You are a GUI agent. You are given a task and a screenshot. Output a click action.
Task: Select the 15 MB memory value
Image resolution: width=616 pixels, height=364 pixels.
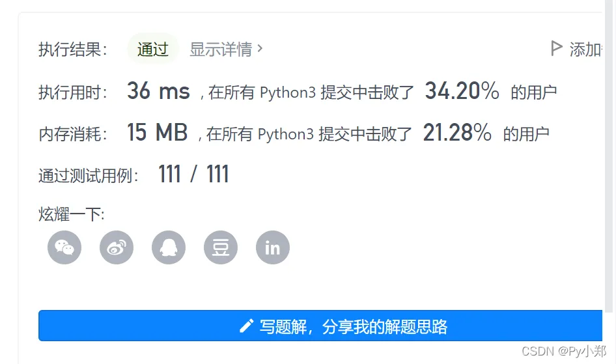(157, 133)
